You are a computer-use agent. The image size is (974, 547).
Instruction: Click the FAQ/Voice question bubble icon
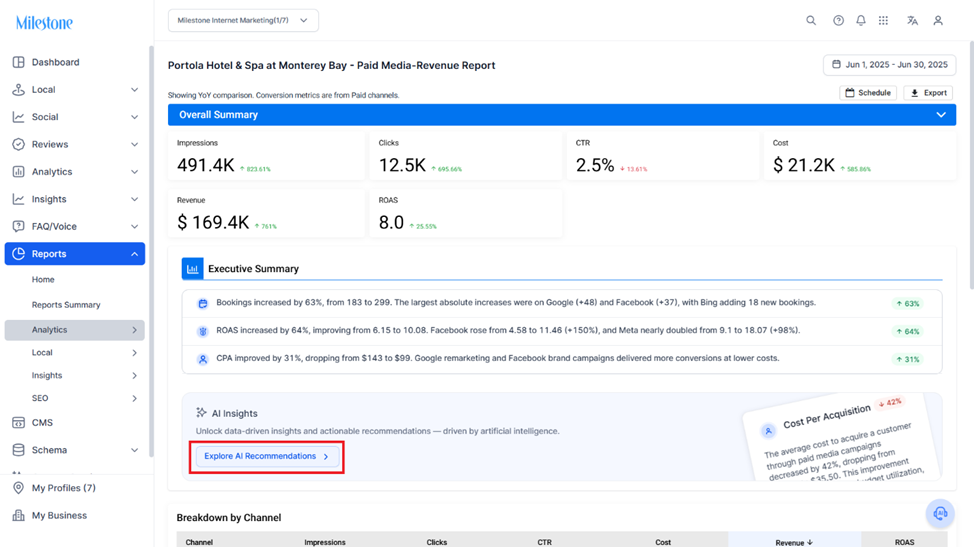click(x=19, y=226)
